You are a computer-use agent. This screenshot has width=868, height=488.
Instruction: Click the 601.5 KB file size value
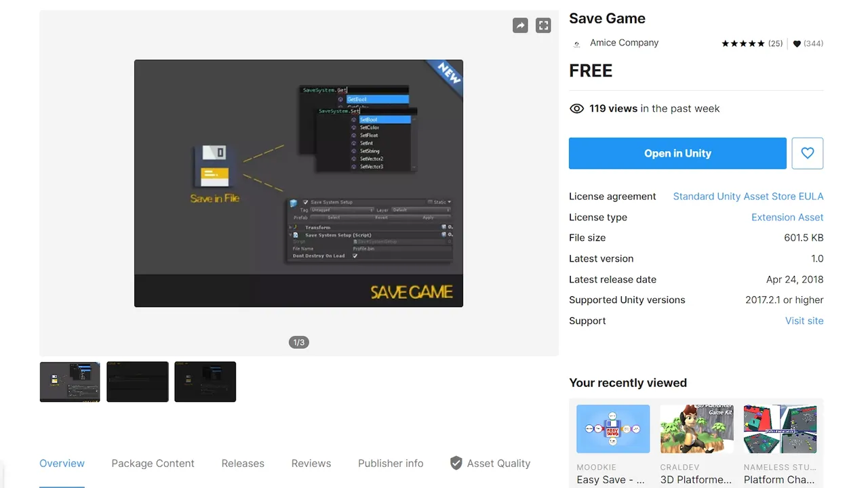[804, 238]
